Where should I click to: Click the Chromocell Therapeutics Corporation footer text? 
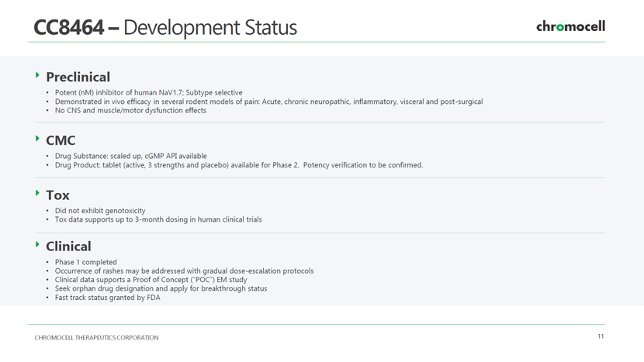tap(96, 338)
